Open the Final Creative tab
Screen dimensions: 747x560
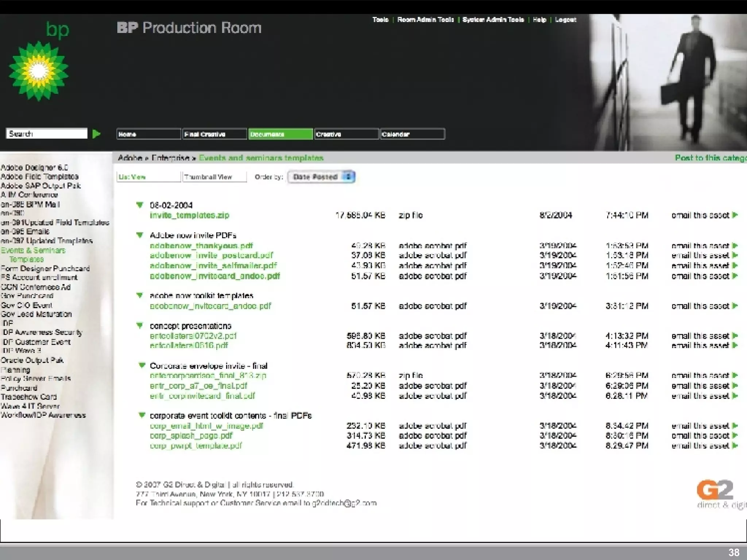tap(214, 134)
